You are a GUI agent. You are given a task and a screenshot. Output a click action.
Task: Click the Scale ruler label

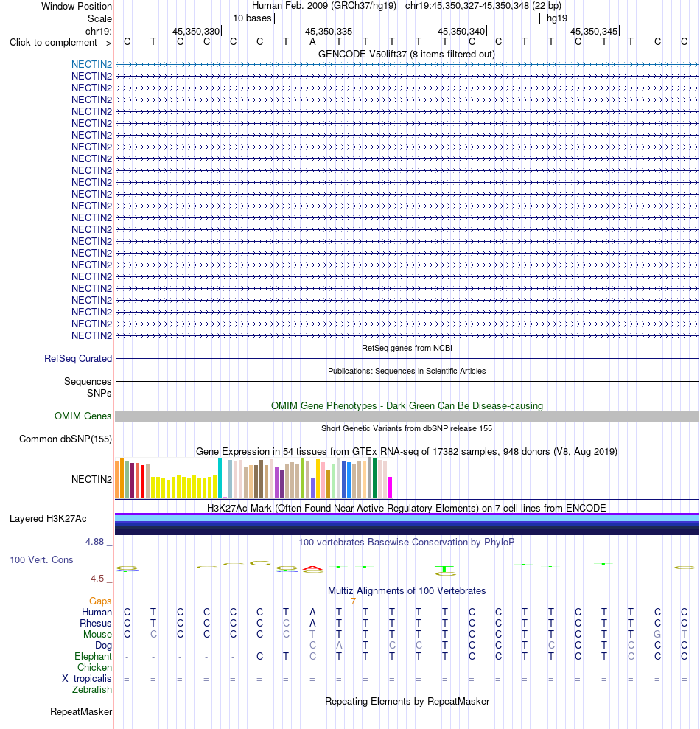tap(100, 18)
